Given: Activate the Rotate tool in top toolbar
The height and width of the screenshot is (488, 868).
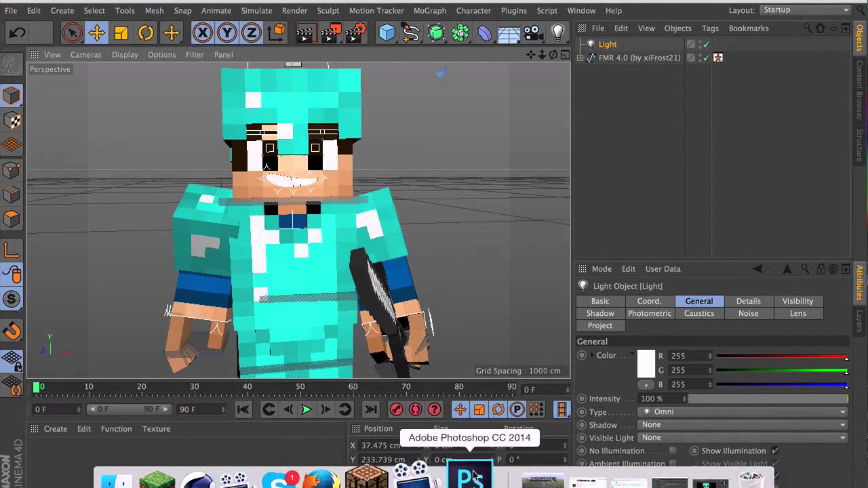Looking at the screenshot, I should tap(146, 33).
